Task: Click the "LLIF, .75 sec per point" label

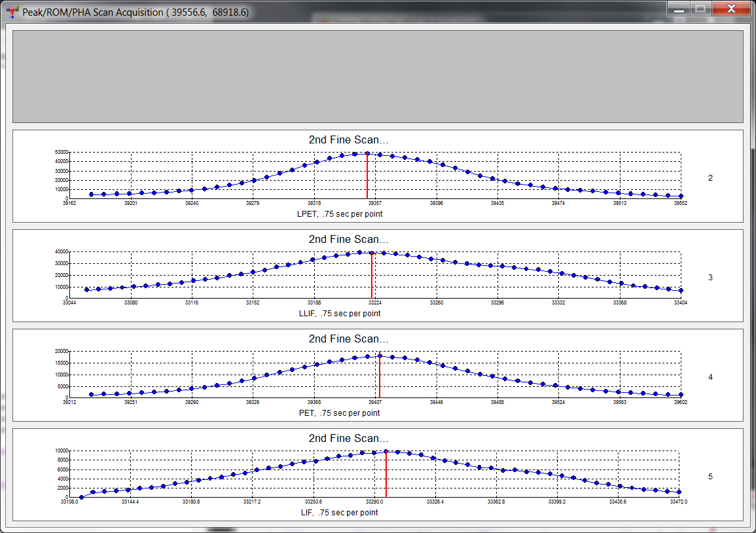Action: pyautogui.click(x=339, y=314)
